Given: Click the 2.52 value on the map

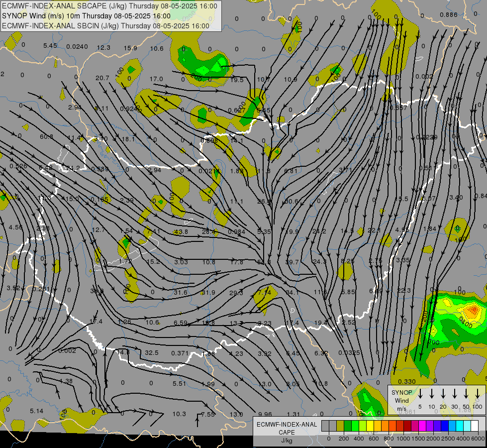Looking at the screenshot, I should pyautogui.click(x=349, y=323).
